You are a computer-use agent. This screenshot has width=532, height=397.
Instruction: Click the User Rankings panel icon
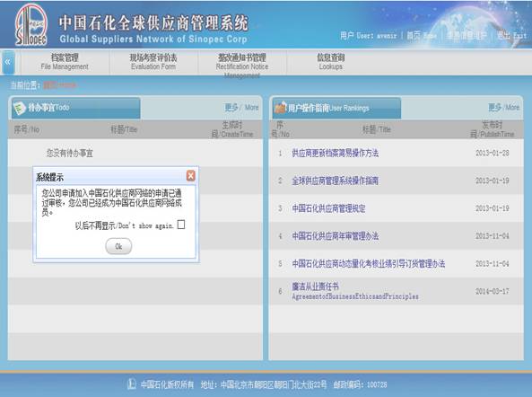tap(280, 107)
